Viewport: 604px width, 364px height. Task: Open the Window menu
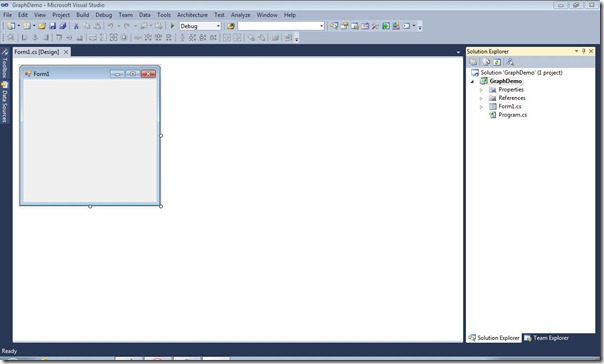(267, 15)
